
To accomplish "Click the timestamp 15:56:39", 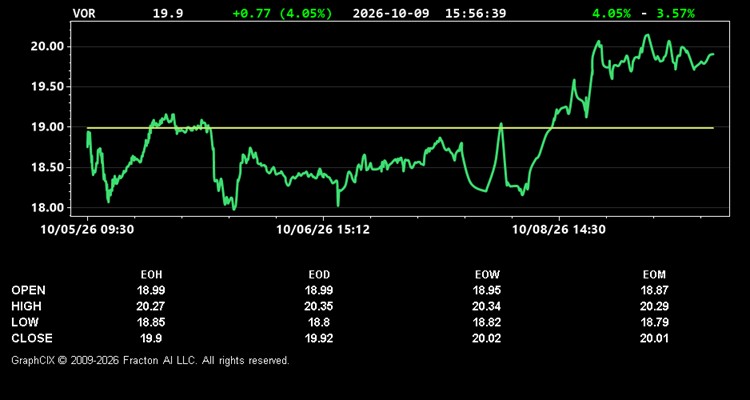I will 475,13.
